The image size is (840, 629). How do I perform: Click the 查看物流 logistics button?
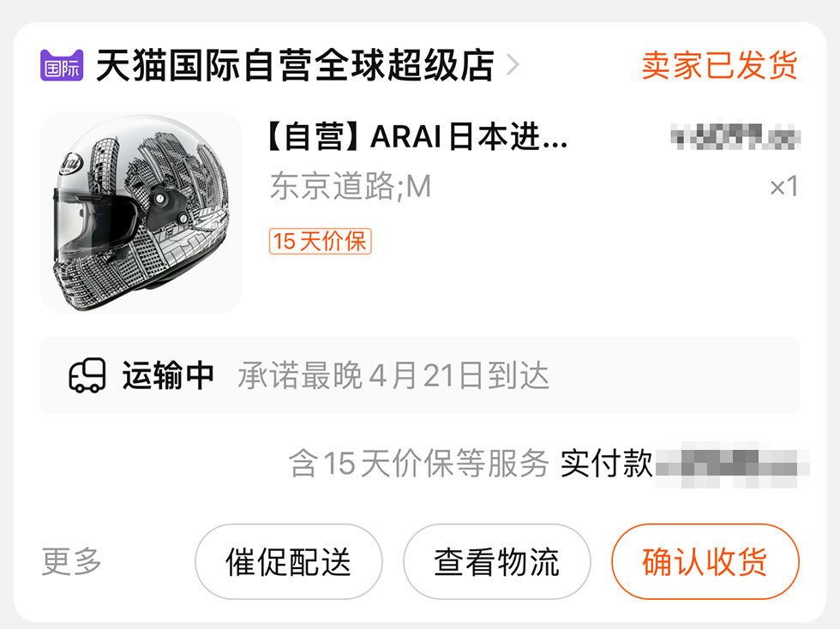(496, 561)
